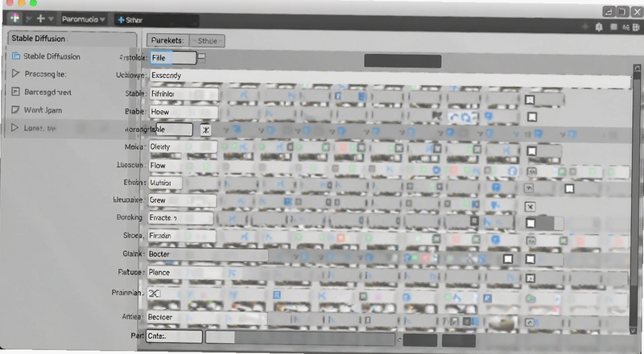
Task: Click the Plance field
Action: pos(185,272)
